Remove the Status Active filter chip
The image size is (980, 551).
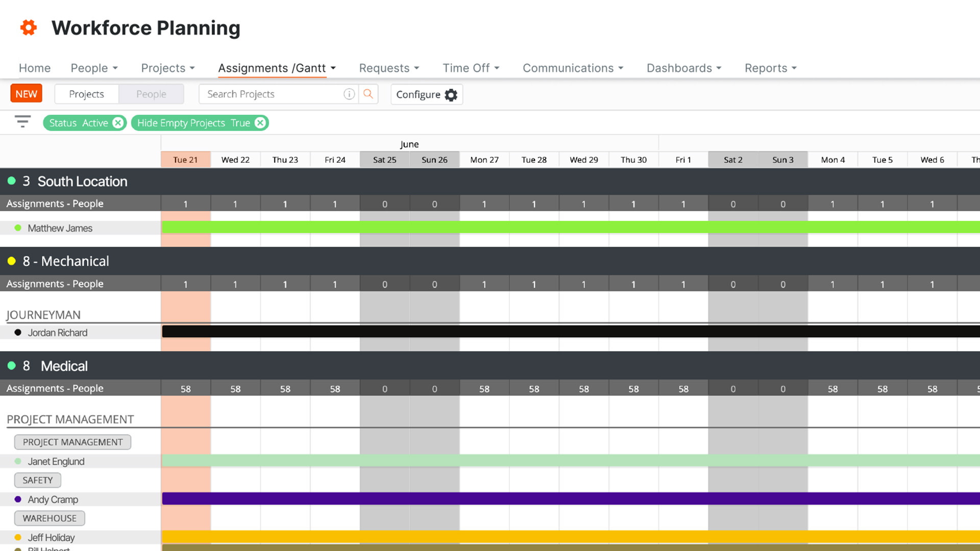pyautogui.click(x=118, y=122)
